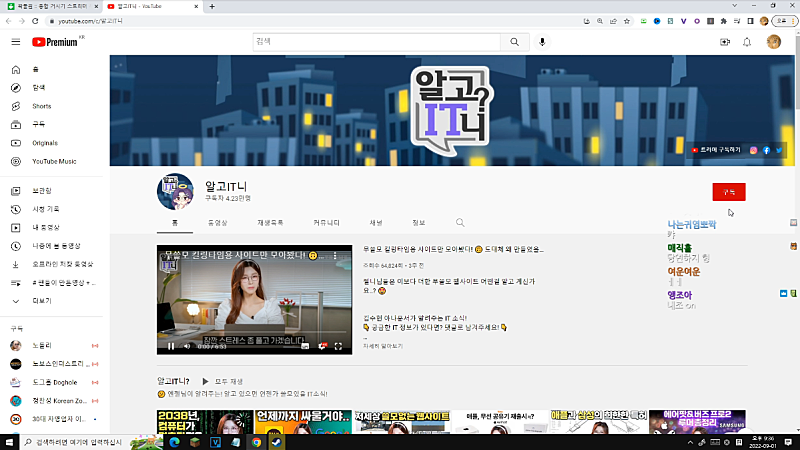The height and width of the screenshot is (450, 800).
Task: Click the red subscribe (구독) button
Action: click(x=729, y=192)
